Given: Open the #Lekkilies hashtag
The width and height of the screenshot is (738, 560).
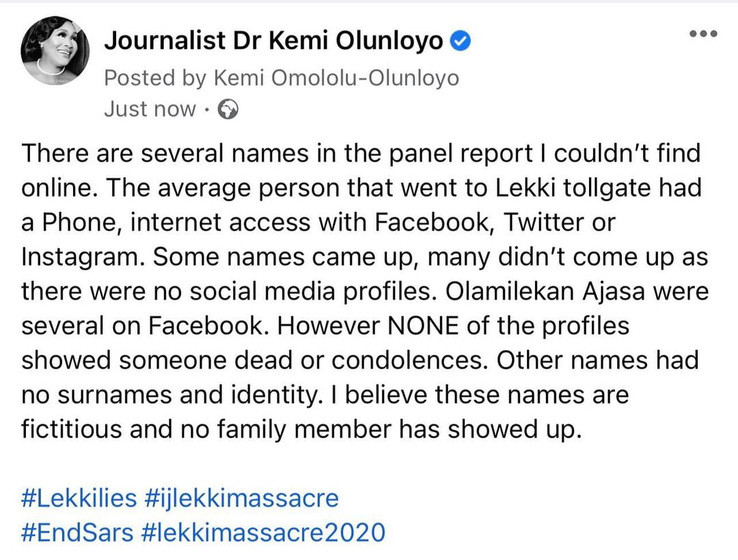Looking at the screenshot, I should 79,498.
